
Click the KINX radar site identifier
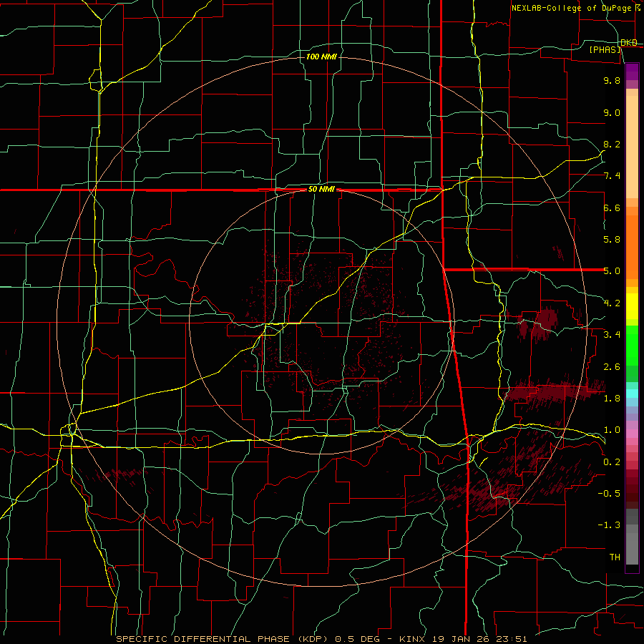tap(412, 639)
